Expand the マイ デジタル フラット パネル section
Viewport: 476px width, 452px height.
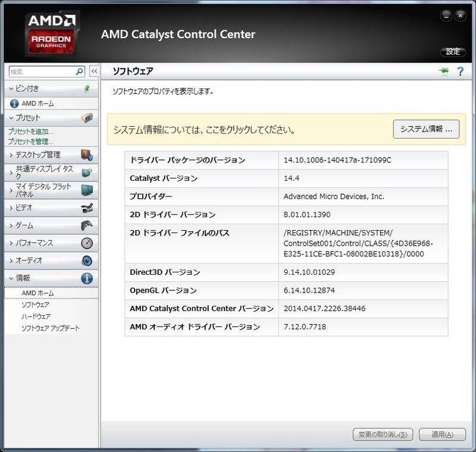11,190
